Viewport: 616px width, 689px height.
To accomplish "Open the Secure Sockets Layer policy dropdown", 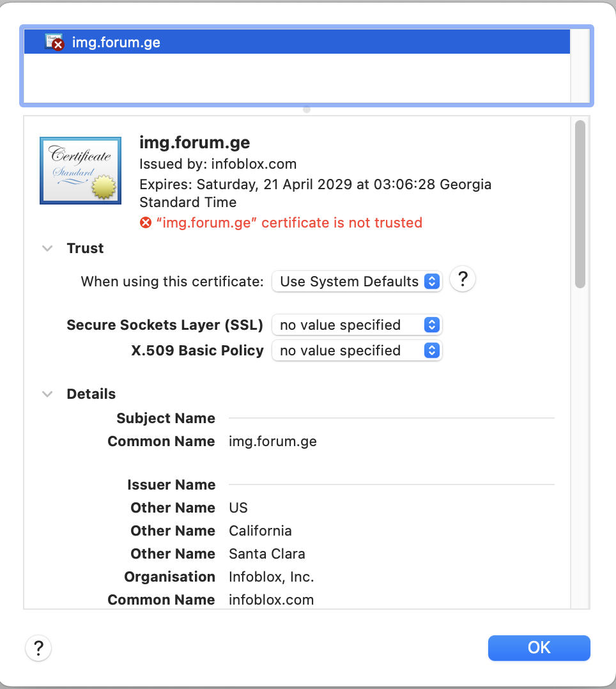I will (x=357, y=325).
